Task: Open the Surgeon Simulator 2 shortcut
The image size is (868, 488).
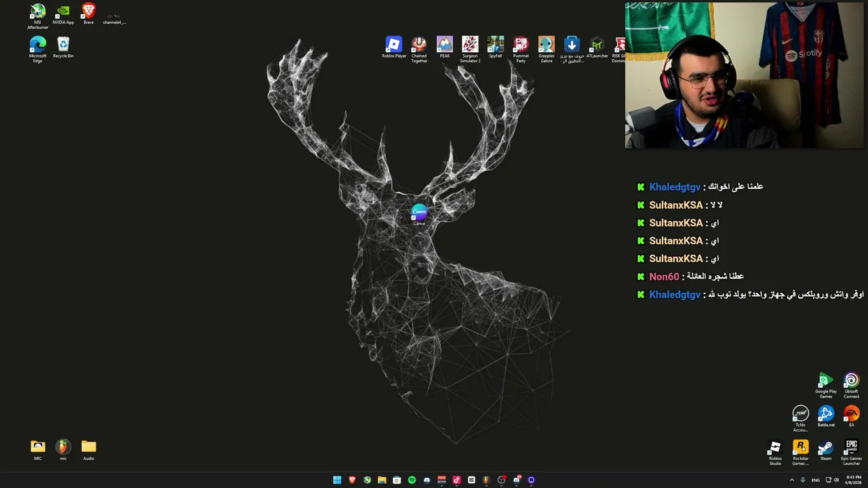Action: (470, 49)
